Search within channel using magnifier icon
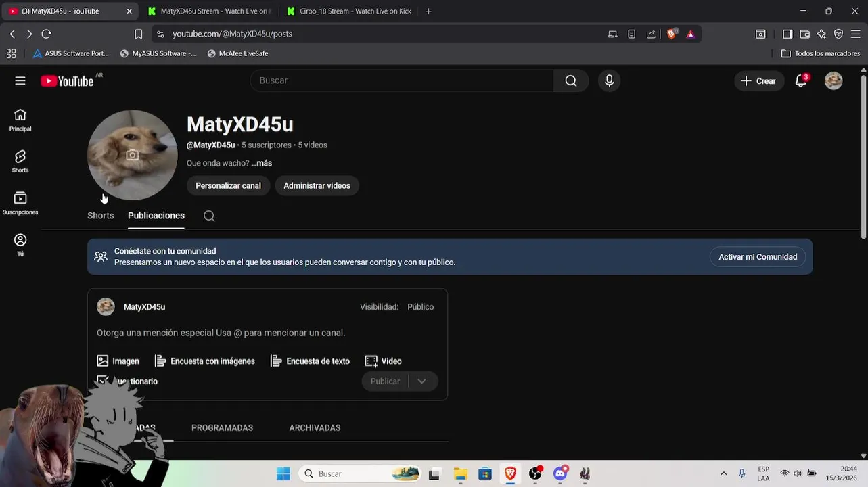This screenshot has height=487, width=868. [x=209, y=216]
